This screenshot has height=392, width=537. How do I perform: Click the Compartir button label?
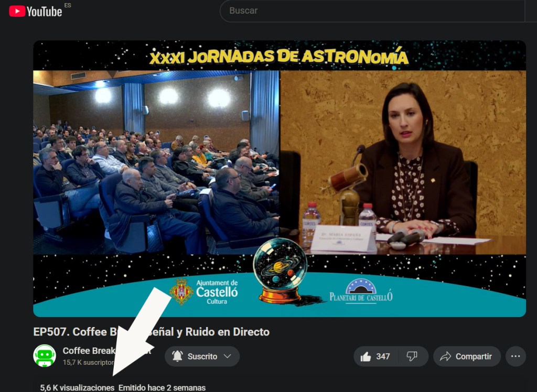click(x=474, y=356)
